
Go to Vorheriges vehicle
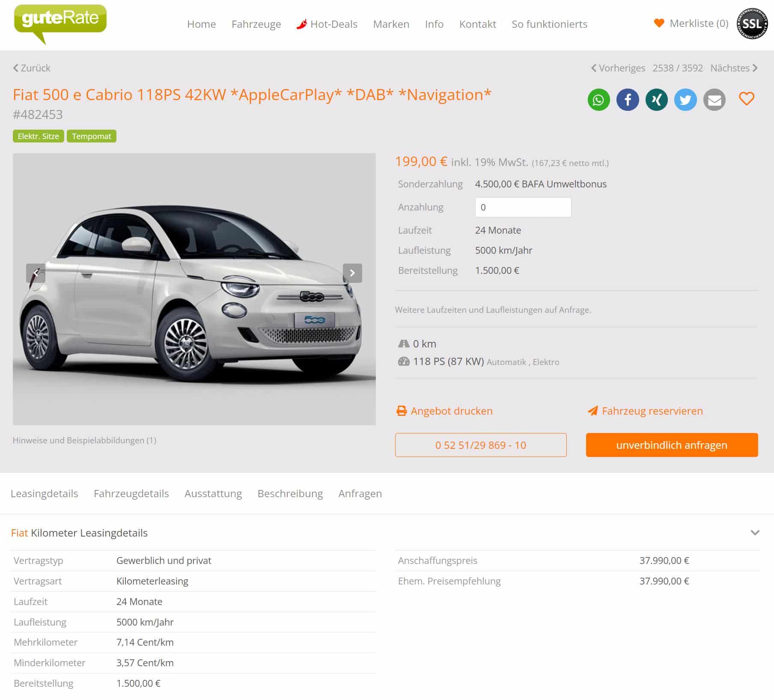tap(618, 68)
